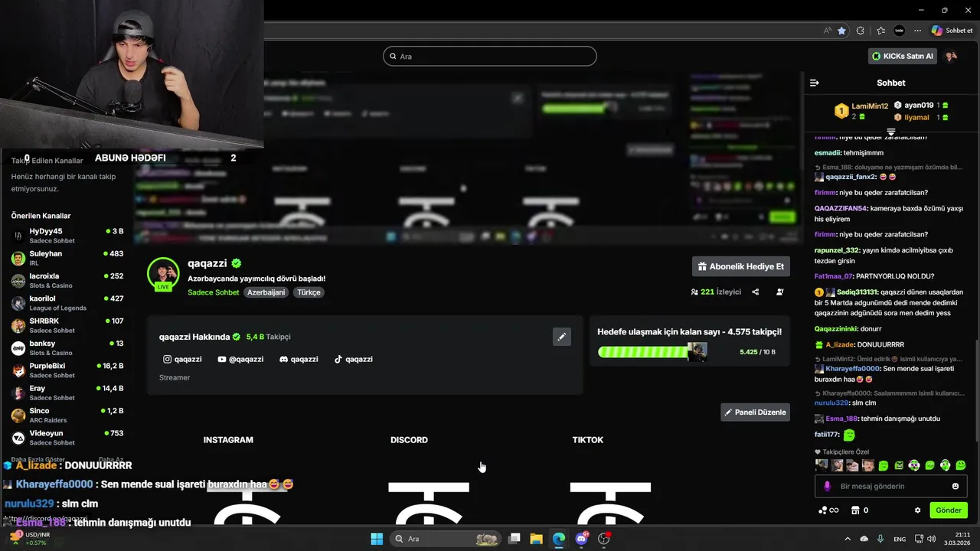Open Edge favorites list icon

point(880,31)
